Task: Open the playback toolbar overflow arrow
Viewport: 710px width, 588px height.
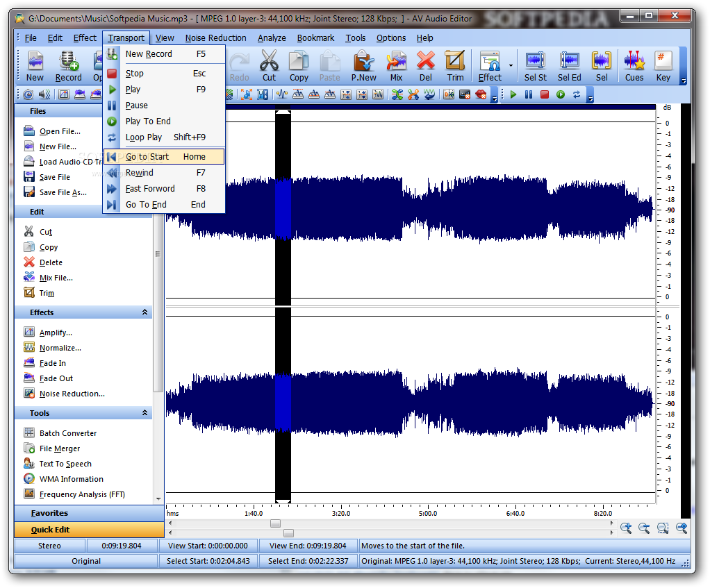Action: tap(590, 99)
